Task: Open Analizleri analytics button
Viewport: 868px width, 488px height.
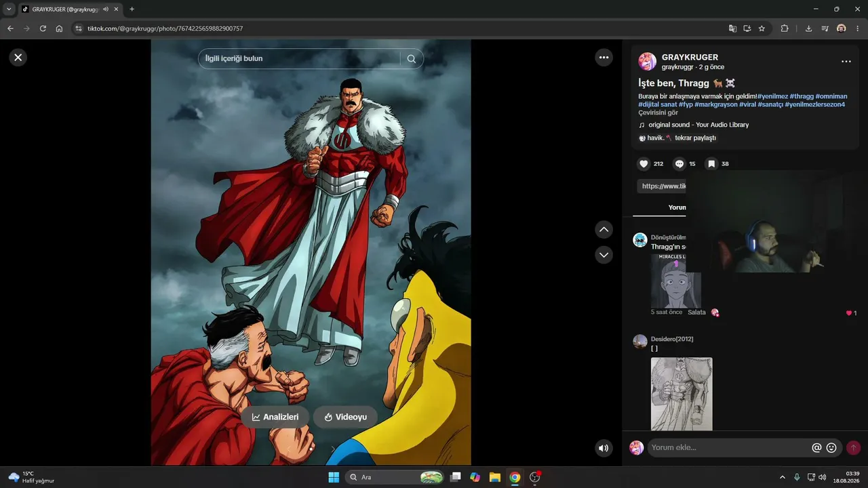Action: pyautogui.click(x=275, y=417)
